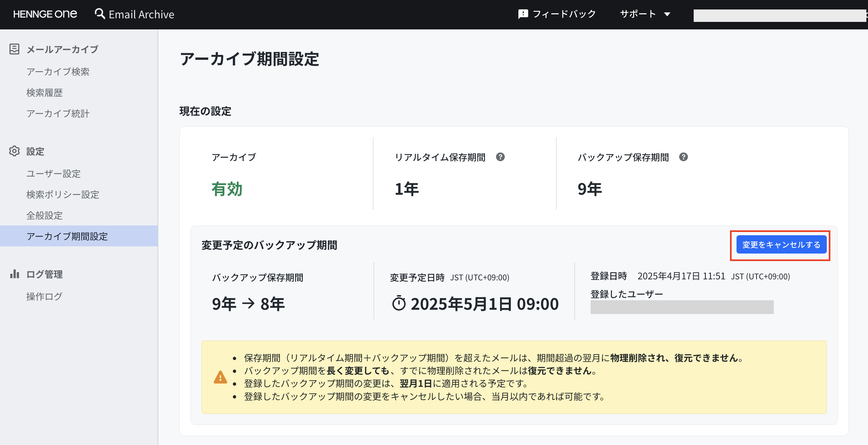Click the 登録したユーザー label
Image resolution: width=868 pixels, height=445 pixels.
(x=627, y=294)
